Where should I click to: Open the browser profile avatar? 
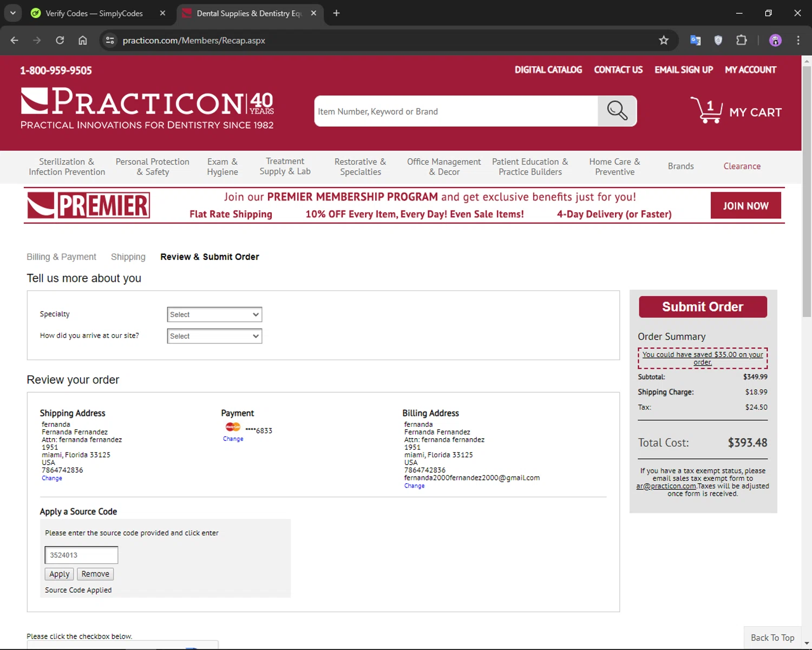click(775, 40)
